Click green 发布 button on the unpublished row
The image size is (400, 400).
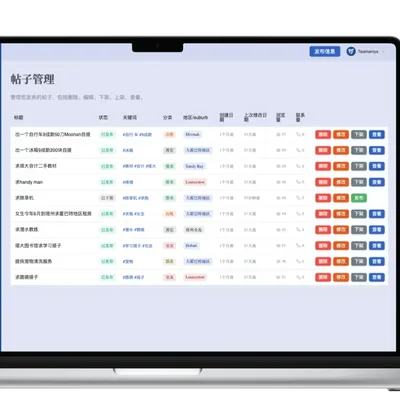(x=359, y=198)
